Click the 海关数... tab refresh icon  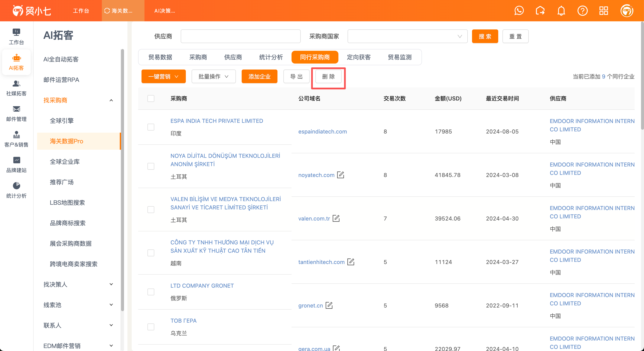(107, 11)
